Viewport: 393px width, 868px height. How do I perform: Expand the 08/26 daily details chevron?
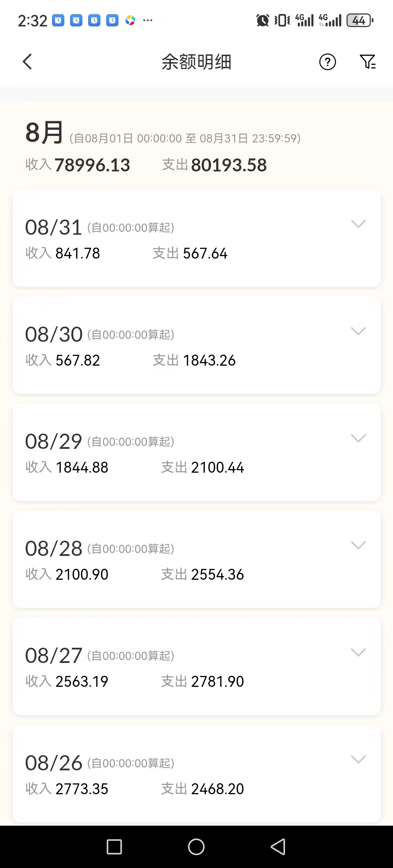click(358, 759)
